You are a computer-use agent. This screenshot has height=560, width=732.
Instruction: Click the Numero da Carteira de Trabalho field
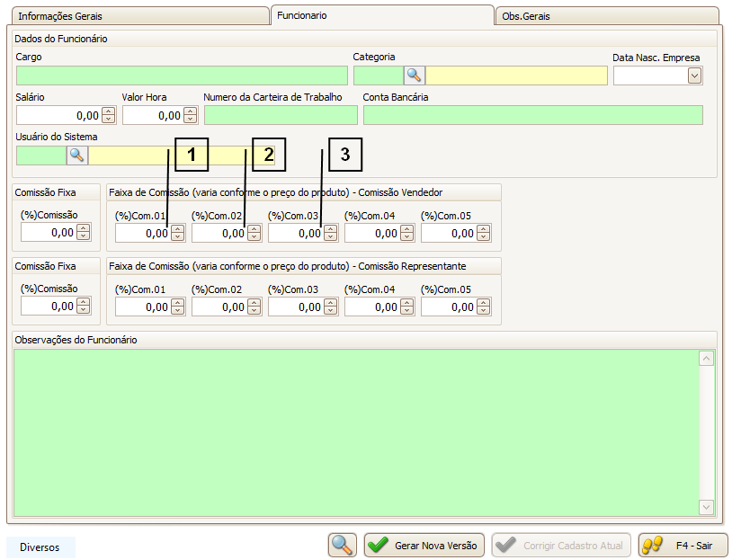point(281,115)
